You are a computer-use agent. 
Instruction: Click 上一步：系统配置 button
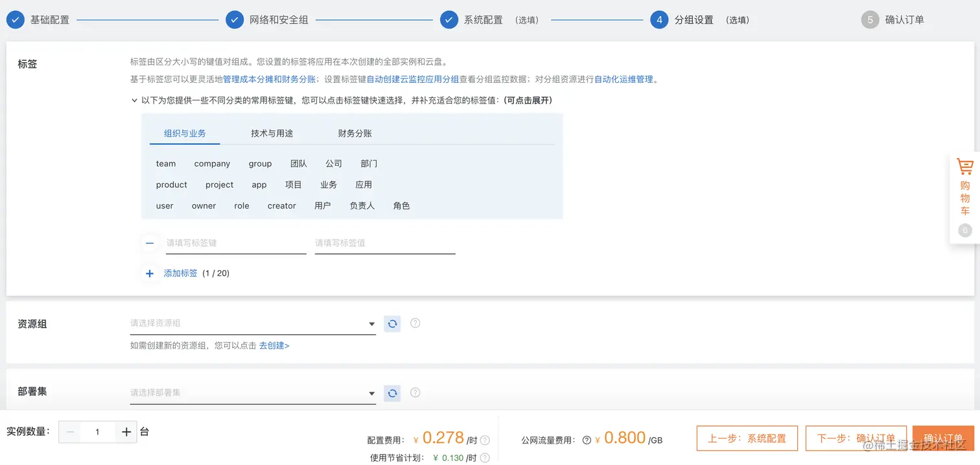747,438
